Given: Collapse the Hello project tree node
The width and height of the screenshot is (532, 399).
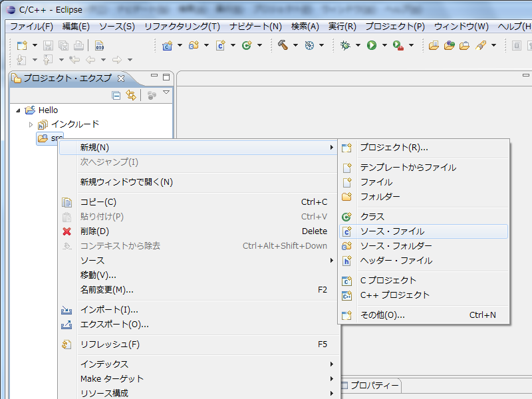Looking at the screenshot, I should (18, 110).
